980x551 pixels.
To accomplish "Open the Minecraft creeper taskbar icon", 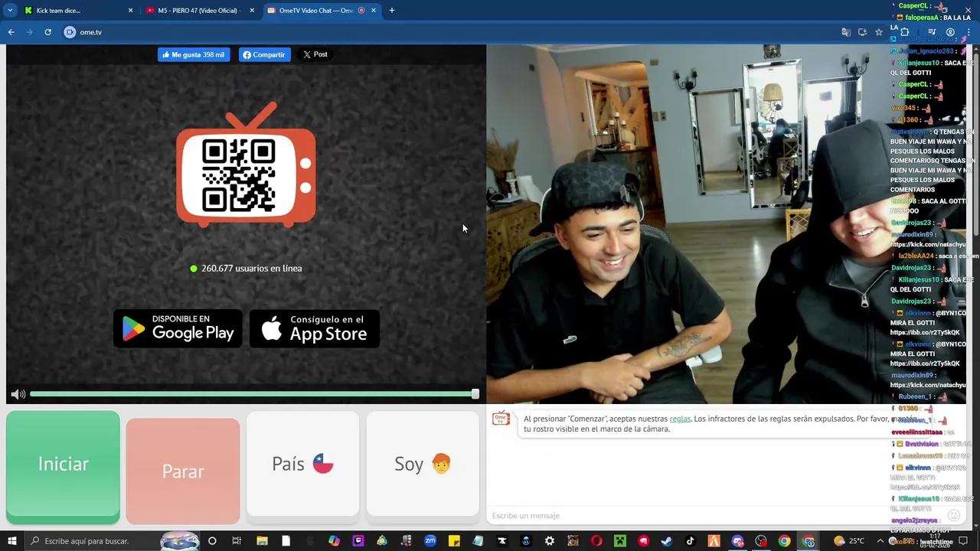I will click(620, 541).
